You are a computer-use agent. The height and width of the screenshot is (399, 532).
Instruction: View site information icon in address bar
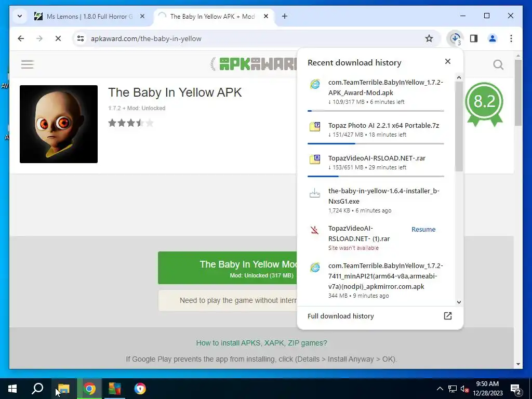(x=81, y=38)
